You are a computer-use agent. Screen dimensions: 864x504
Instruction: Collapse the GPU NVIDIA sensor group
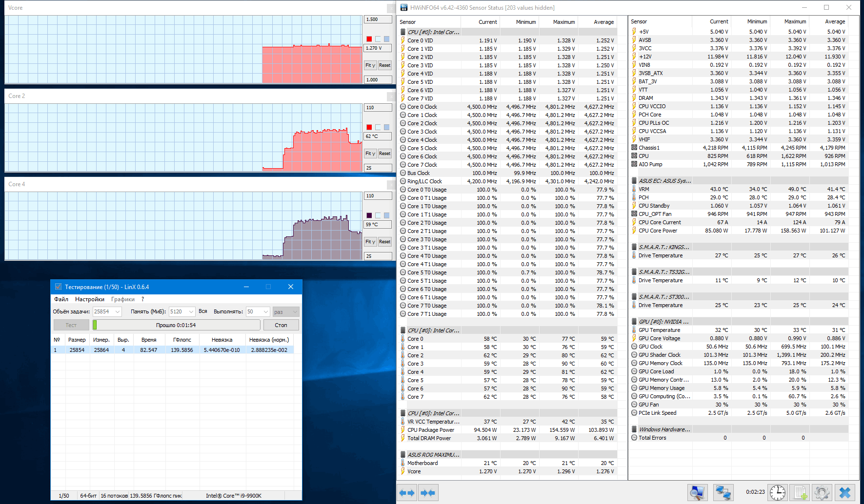point(634,322)
